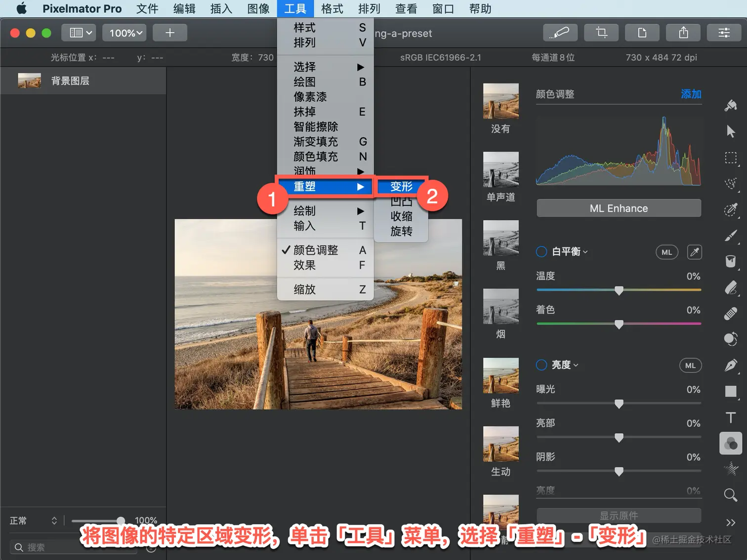Choose 旋转 from the submenu
The width and height of the screenshot is (747, 560).
pos(401,232)
